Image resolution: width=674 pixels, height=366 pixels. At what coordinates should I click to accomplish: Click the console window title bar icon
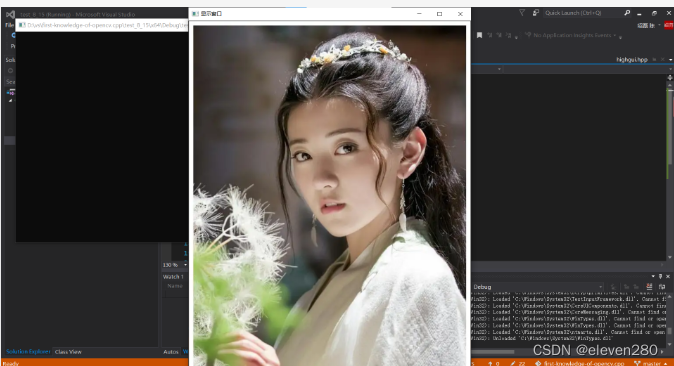[x=22, y=25]
